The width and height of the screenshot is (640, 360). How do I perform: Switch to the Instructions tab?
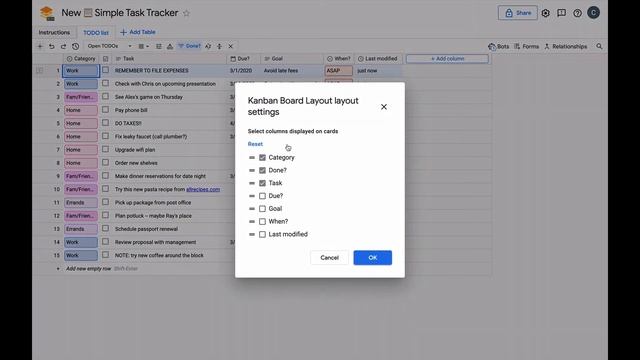coord(54,32)
